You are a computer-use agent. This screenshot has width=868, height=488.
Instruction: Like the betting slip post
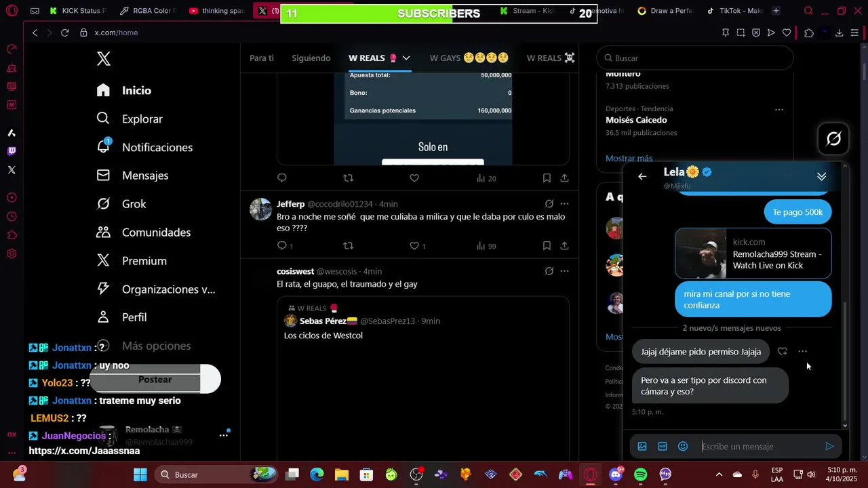414,178
